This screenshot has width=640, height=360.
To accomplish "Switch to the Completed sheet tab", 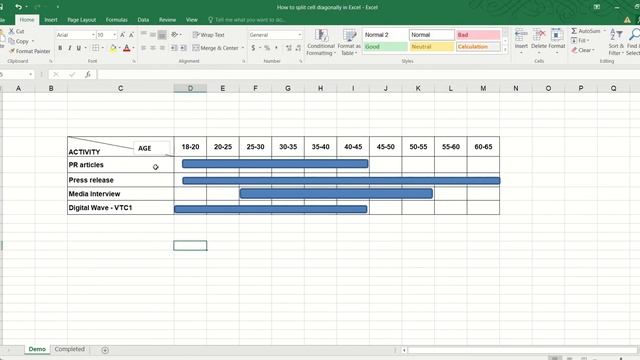I will point(69,349).
